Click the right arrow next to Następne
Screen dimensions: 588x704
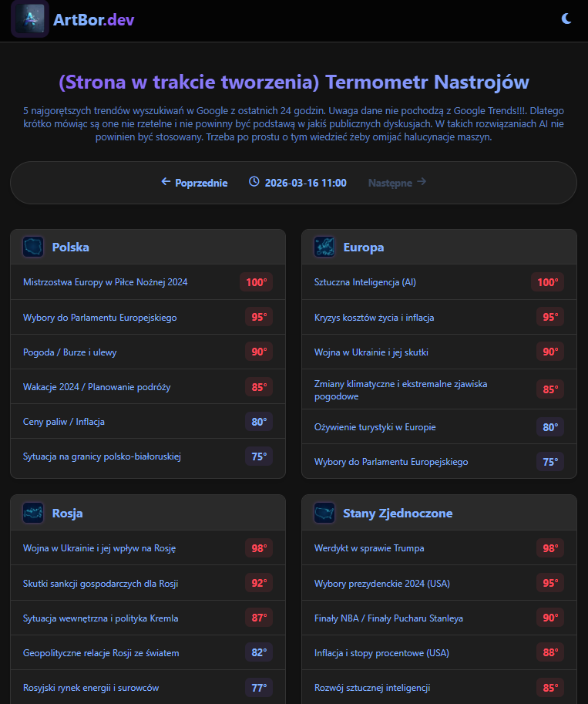(x=420, y=182)
